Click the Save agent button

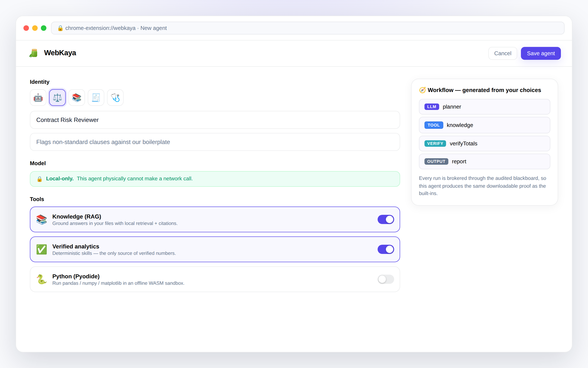pos(541,53)
